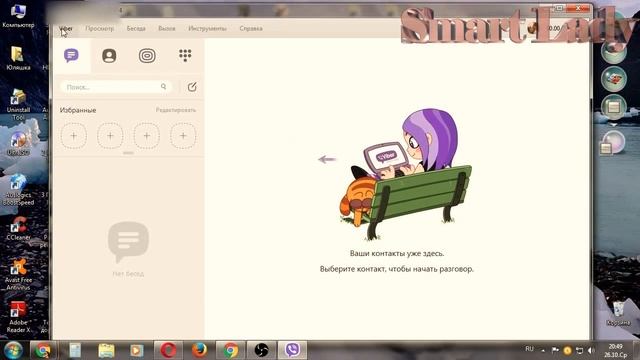Open the Viber menu
The height and width of the screenshot is (360, 640).
point(66,29)
